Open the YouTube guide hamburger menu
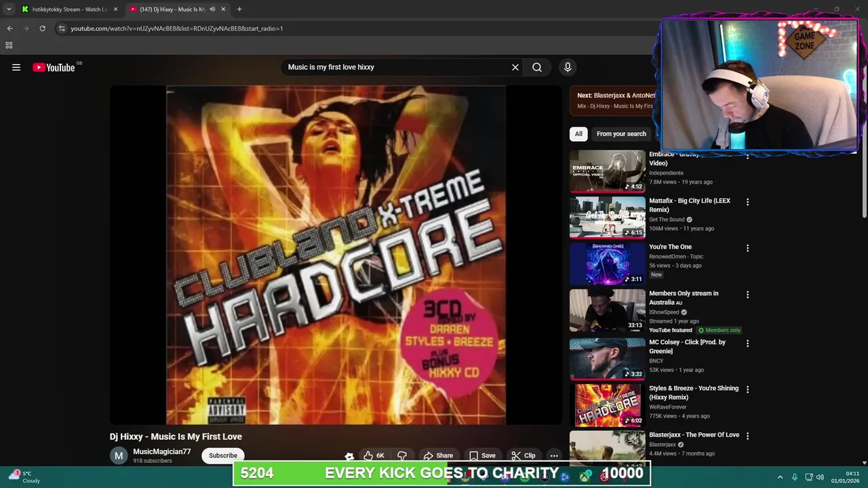The height and width of the screenshot is (488, 868). [x=16, y=67]
